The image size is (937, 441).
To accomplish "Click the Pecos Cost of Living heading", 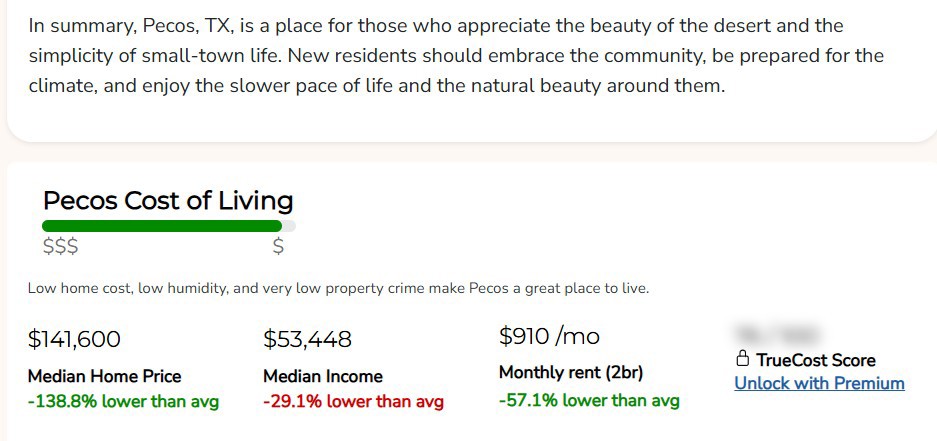I will tap(168, 201).
